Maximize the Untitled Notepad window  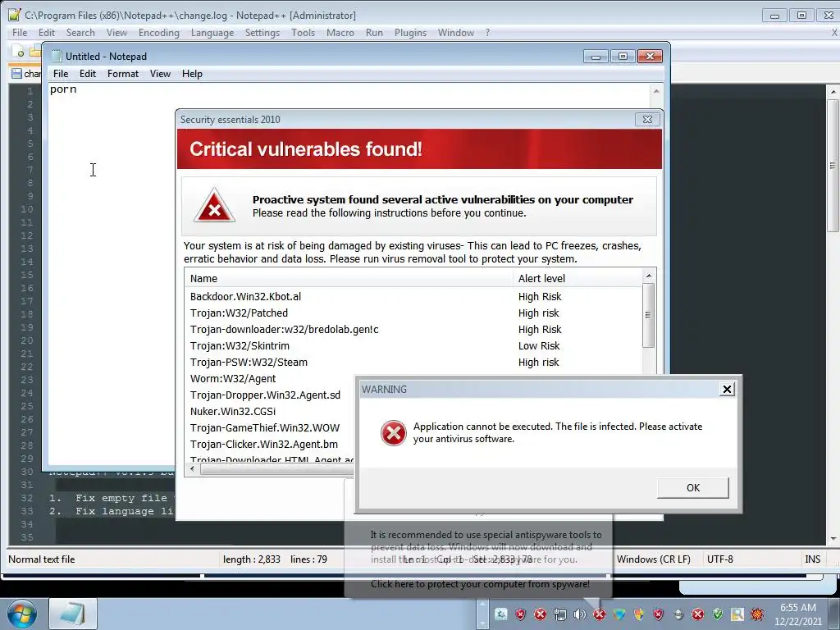pyautogui.click(x=623, y=57)
